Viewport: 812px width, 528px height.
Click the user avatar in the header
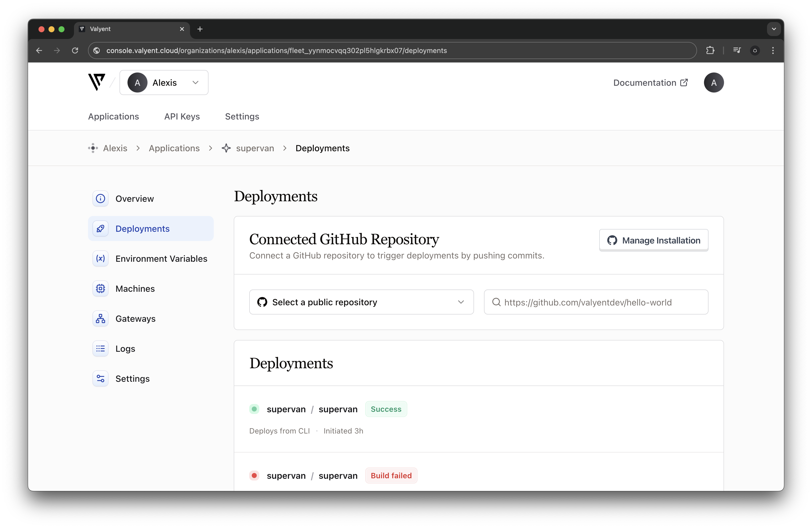(713, 82)
